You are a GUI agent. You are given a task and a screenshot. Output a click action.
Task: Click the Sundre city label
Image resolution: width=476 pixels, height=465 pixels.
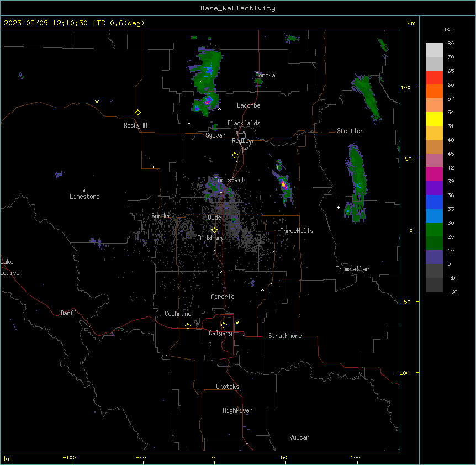coord(161,216)
